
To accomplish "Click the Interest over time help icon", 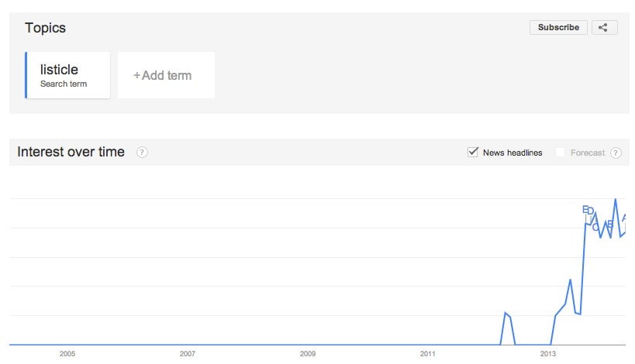I will pos(142,153).
